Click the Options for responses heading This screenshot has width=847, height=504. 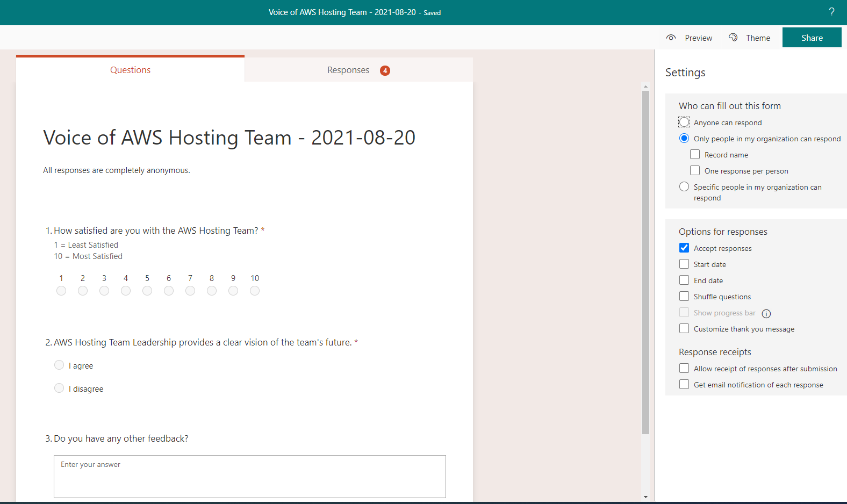[x=723, y=232]
